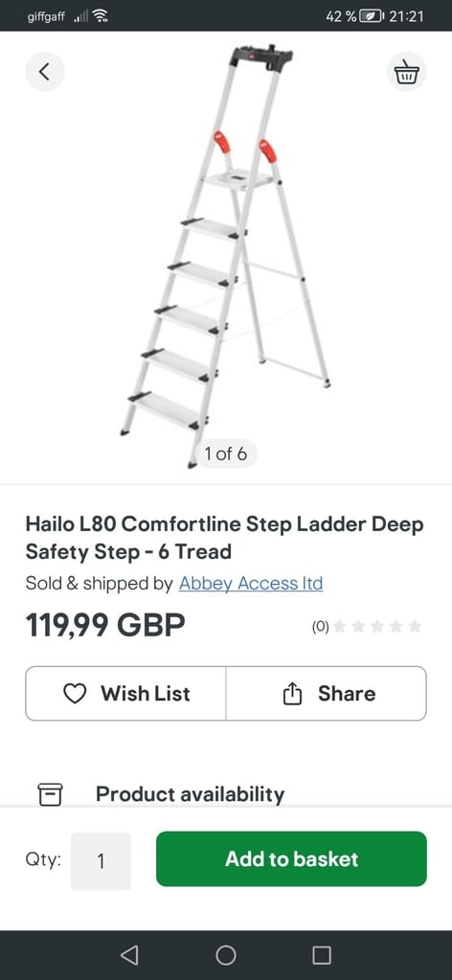This screenshot has width=452, height=980.
Task: Tap the share arrow icon
Action: (293, 694)
